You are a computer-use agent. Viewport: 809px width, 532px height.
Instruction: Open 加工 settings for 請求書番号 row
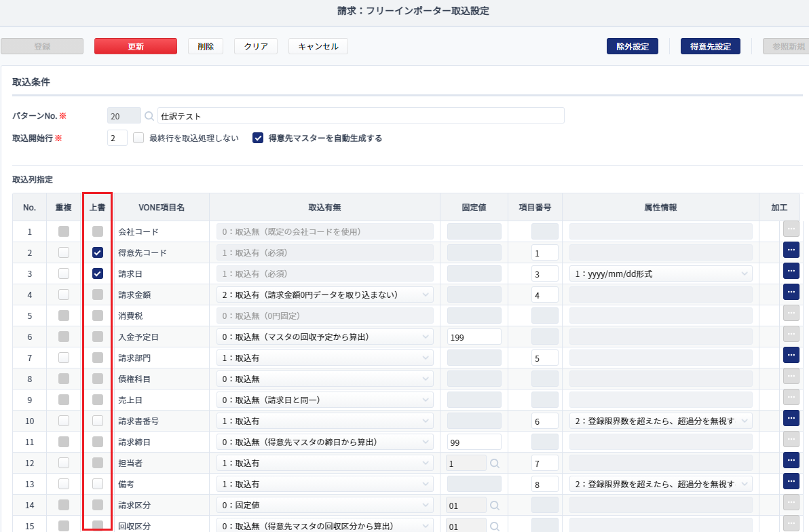[x=791, y=418]
